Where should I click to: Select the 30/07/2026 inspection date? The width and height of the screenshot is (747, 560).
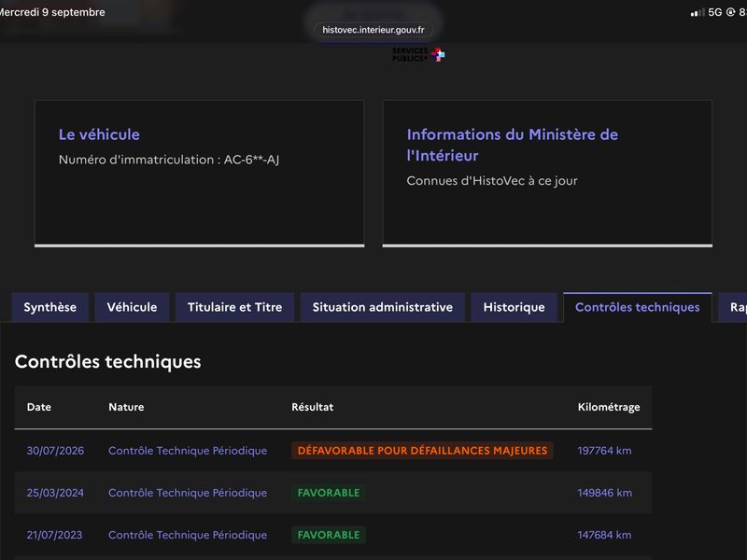[x=55, y=451]
